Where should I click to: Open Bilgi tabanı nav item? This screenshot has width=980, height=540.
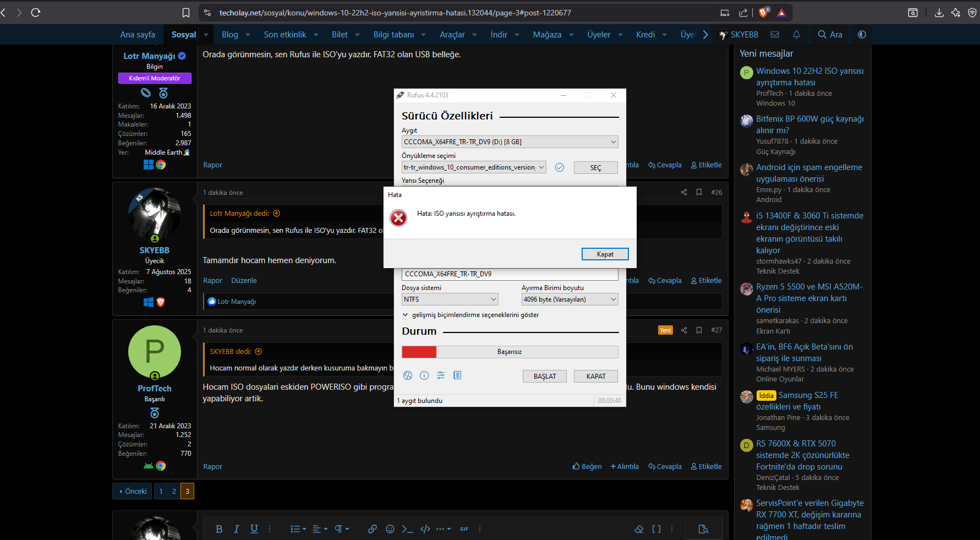[393, 34]
